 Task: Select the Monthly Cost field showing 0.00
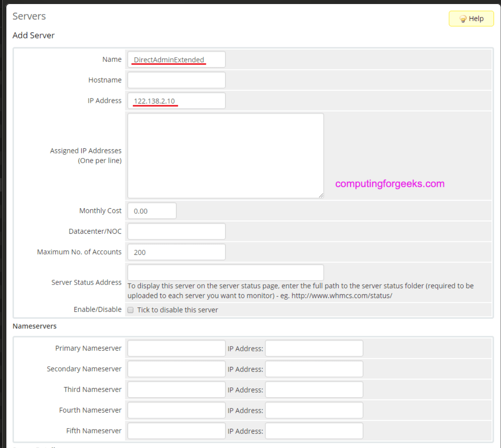point(151,211)
